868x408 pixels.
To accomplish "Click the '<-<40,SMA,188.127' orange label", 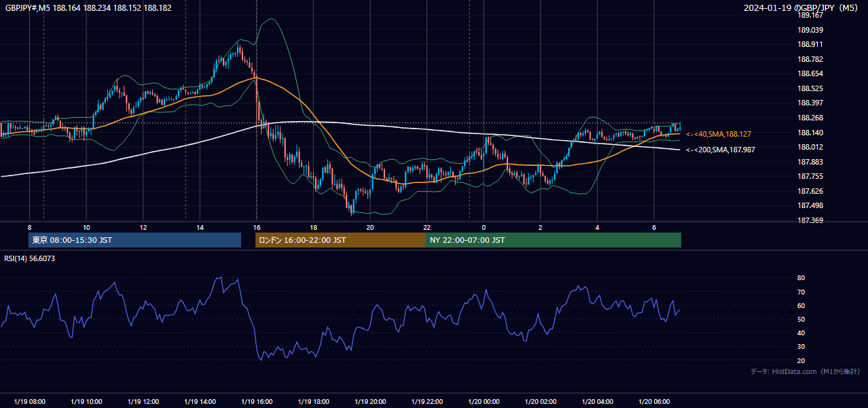I will pos(719,135).
